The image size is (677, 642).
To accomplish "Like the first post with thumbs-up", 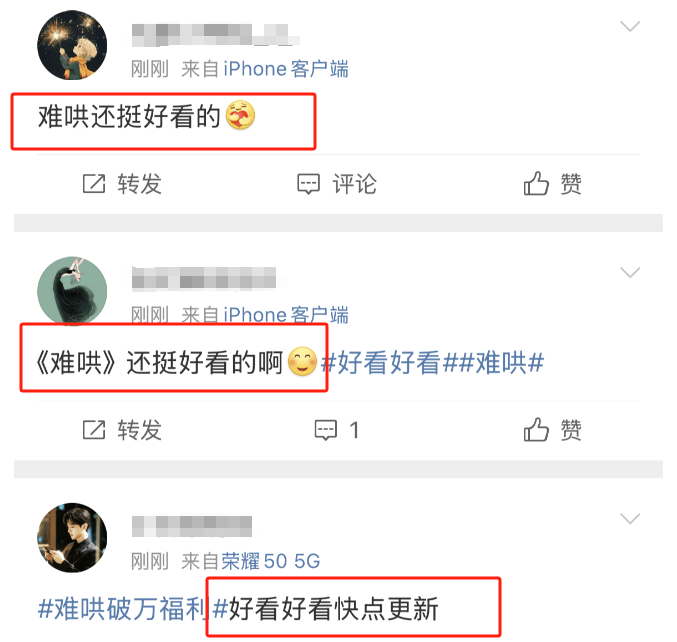I will point(536,183).
